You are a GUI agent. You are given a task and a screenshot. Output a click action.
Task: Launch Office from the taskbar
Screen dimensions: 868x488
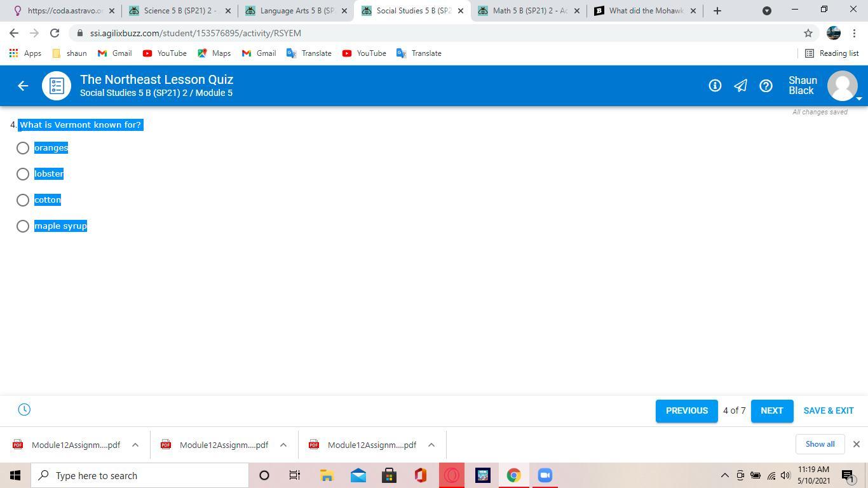pyautogui.click(x=420, y=475)
